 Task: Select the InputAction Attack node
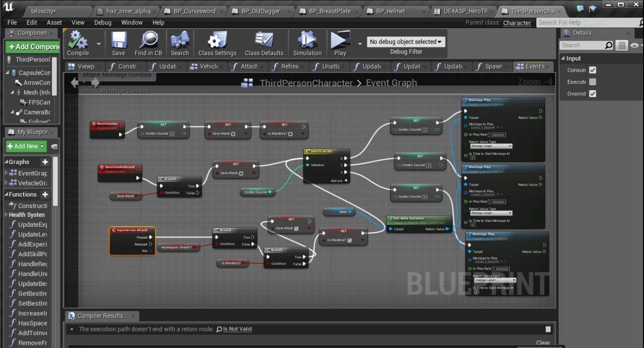[132, 240]
